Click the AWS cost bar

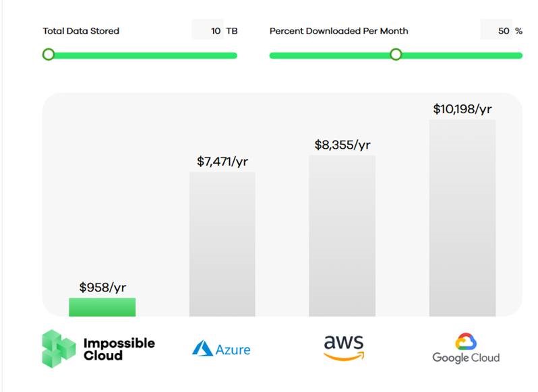click(x=342, y=236)
